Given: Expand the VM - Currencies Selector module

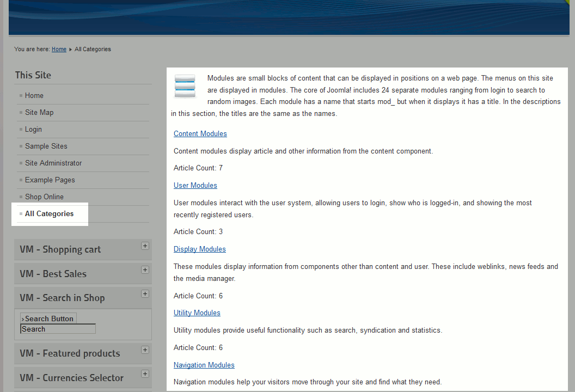Looking at the screenshot, I should pos(145,373).
